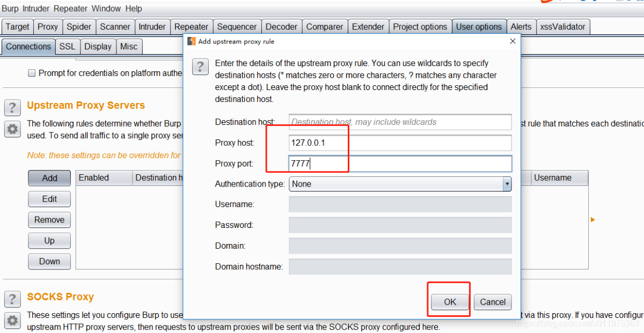The width and height of the screenshot is (644, 333).
Task: Click the Up button for rules
Action: click(49, 241)
